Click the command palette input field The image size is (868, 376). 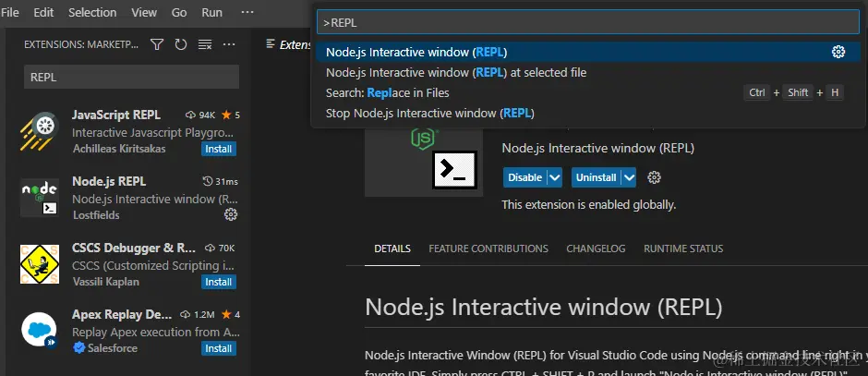[x=587, y=23]
